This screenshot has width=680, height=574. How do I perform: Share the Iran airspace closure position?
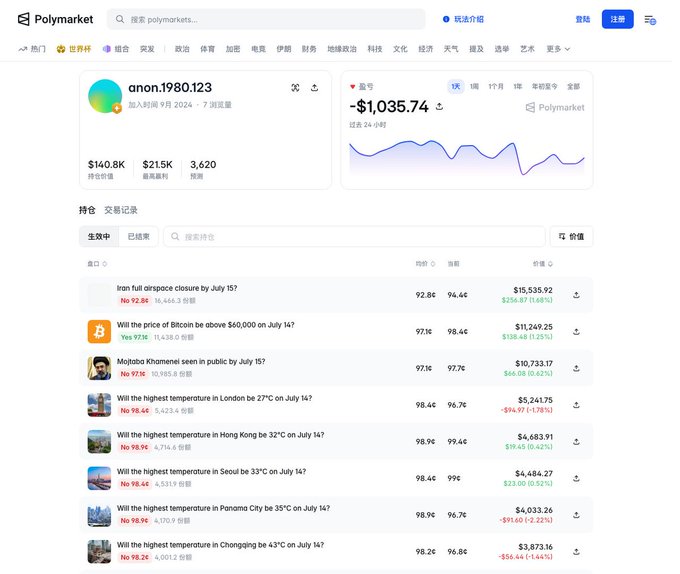pos(576,295)
